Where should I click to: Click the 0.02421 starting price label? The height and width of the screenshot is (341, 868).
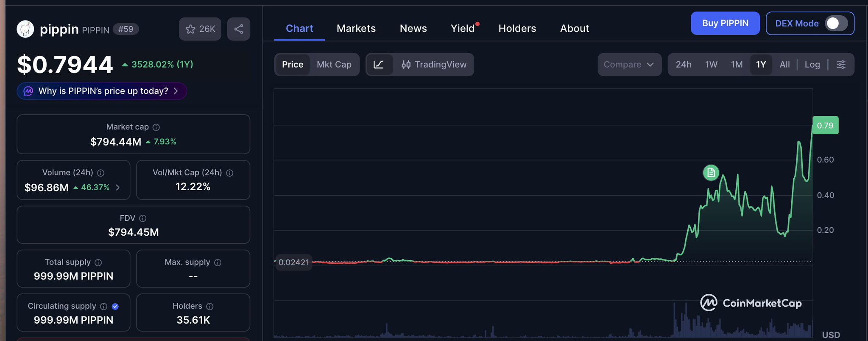[293, 262]
